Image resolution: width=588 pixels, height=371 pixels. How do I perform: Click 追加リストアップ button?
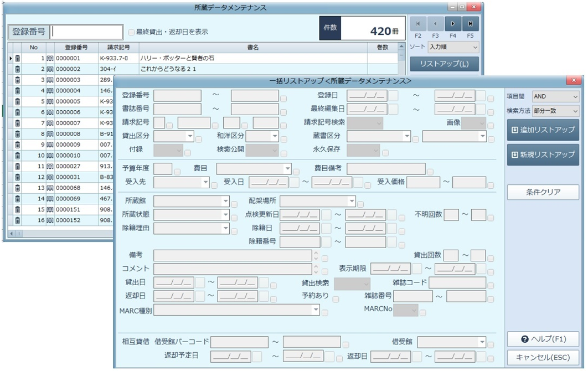(543, 130)
